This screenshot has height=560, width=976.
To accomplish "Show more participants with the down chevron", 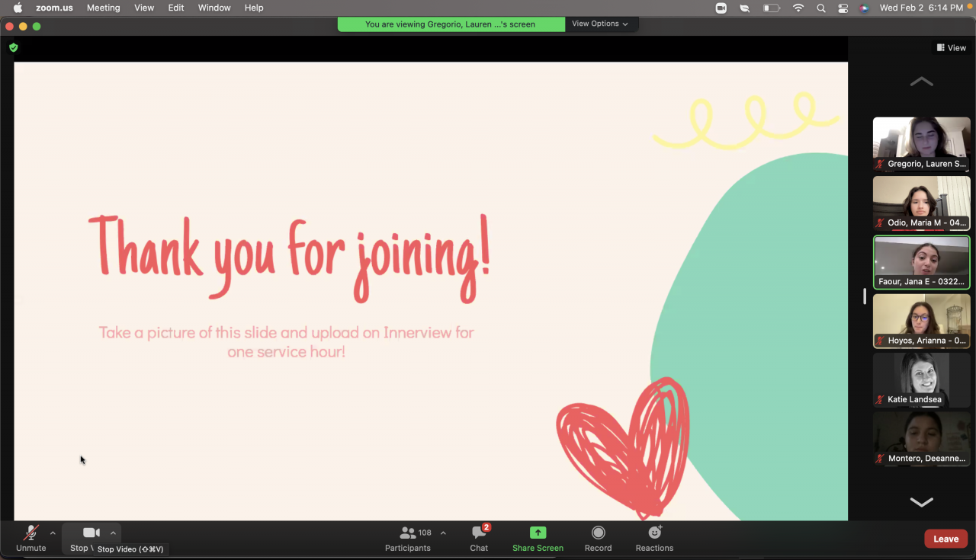I will (x=921, y=501).
